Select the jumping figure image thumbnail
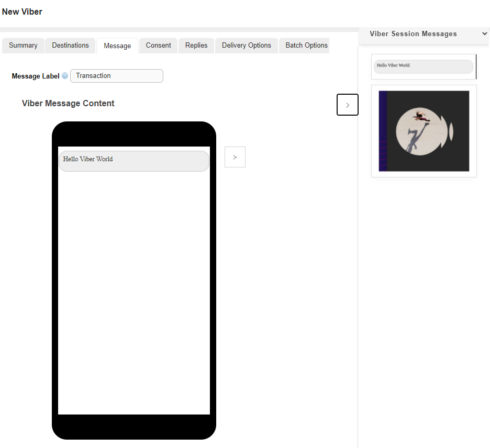490x448 pixels. [x=424, y=131]
